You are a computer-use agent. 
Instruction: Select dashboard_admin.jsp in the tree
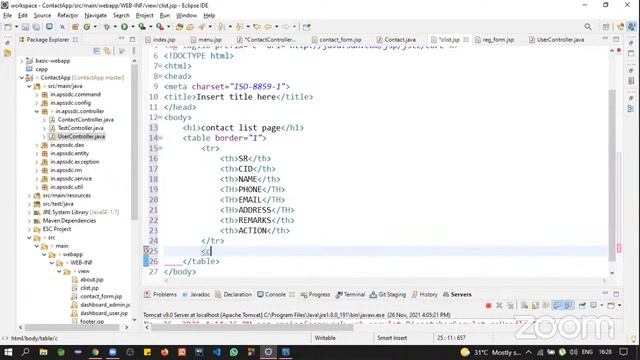pyautogui.click(x=105, y=305)
